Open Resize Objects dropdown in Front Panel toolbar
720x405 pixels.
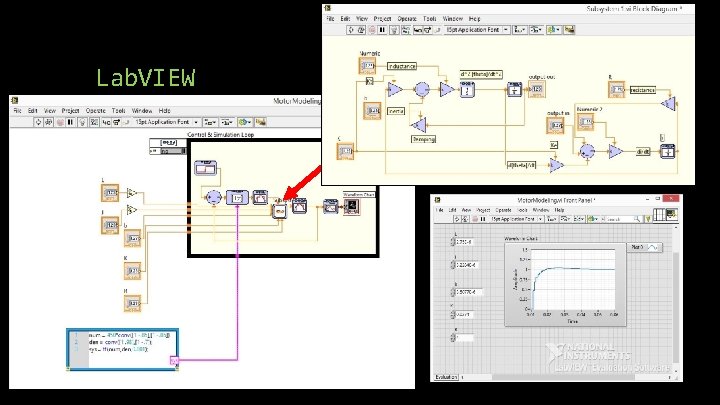[579, 219]
